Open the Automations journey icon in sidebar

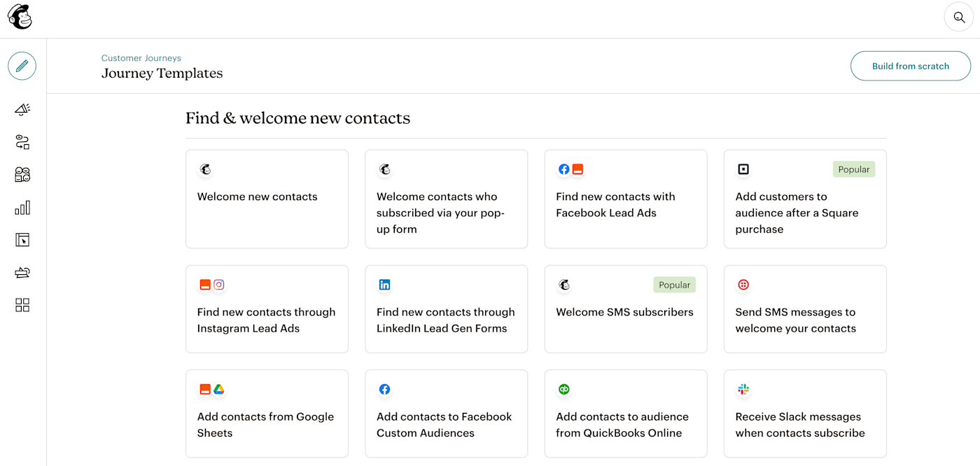click(22, 142)
